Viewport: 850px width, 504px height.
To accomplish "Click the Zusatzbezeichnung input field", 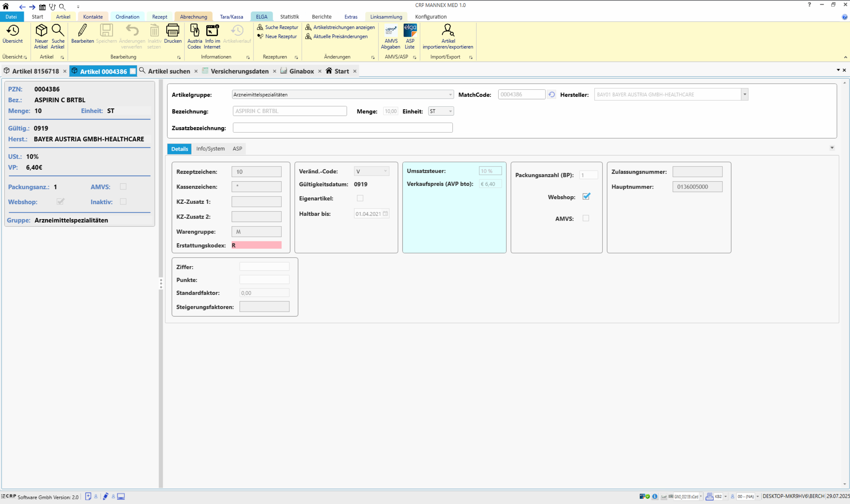I will point(342,128).
